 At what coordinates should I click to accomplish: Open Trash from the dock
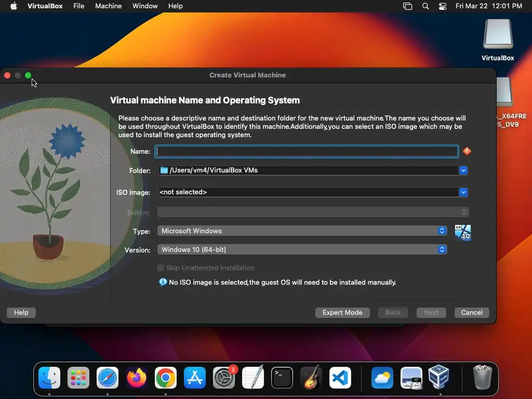pos(482,377)
